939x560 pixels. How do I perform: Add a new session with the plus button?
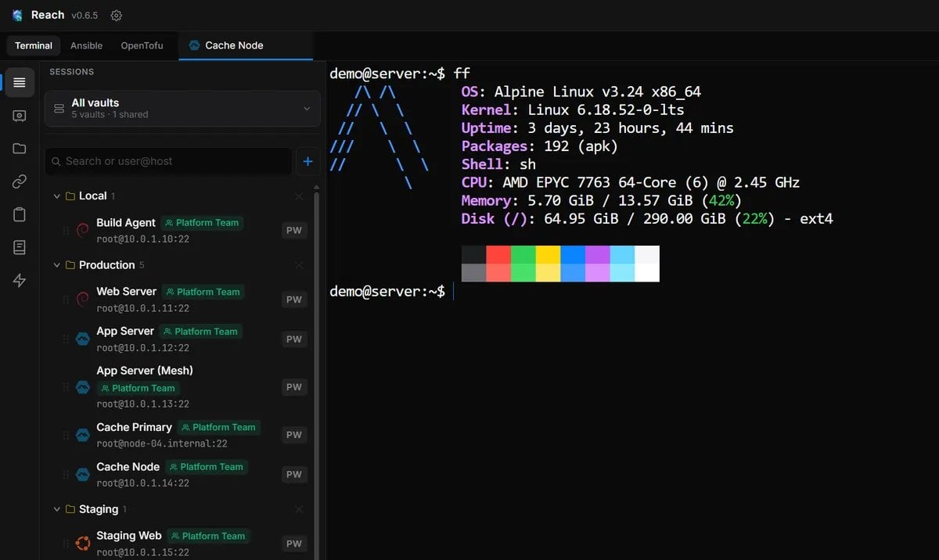tap(308, 161)
